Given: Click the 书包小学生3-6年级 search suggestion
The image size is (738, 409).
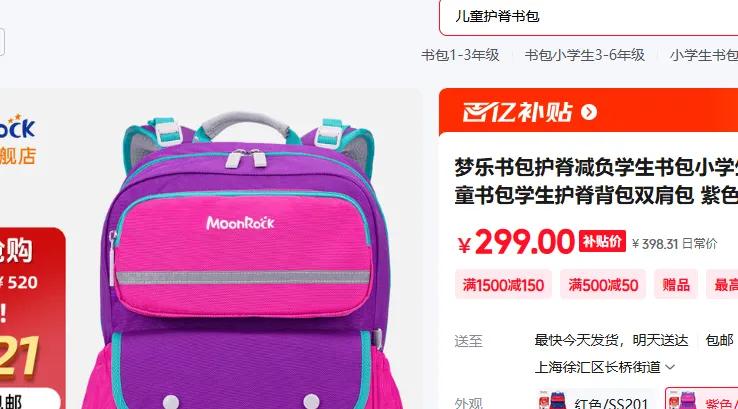Looking at the screenshot, I should click(x=585, y=55).
